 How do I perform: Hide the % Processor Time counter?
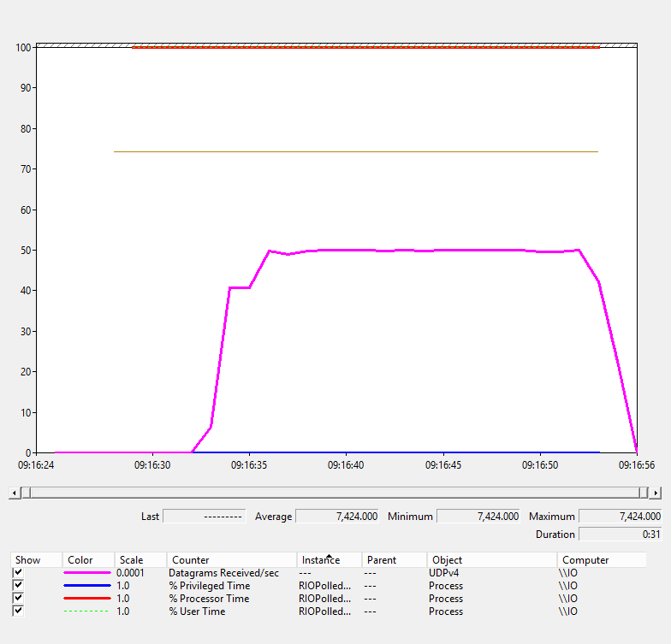18,598
